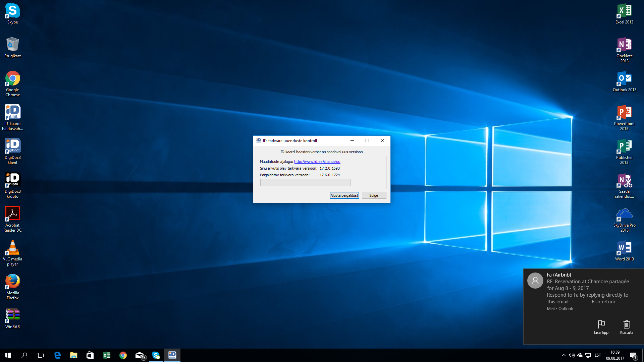Viewport: 644px width, 362px height.
Task: Open the id.ee changelog link
Action: coord(317,162)
